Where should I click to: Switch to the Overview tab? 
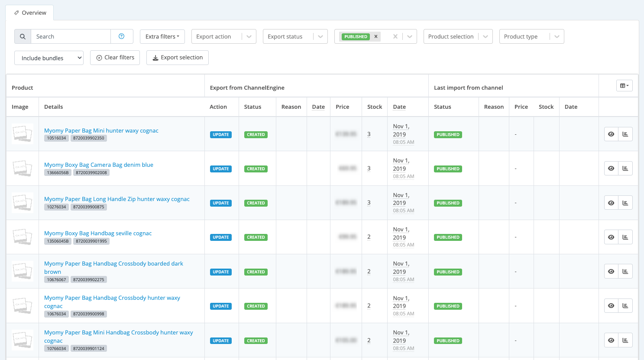29,13
